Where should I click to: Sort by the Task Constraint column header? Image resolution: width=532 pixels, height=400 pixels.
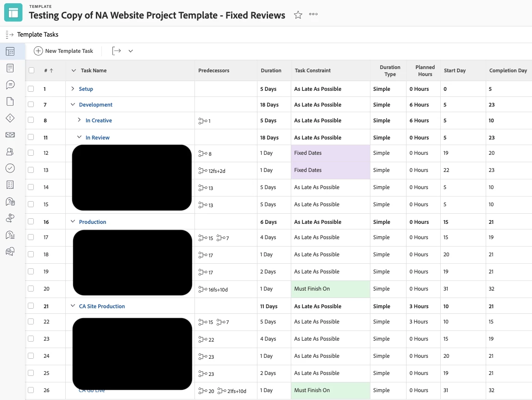pos(313,70)
